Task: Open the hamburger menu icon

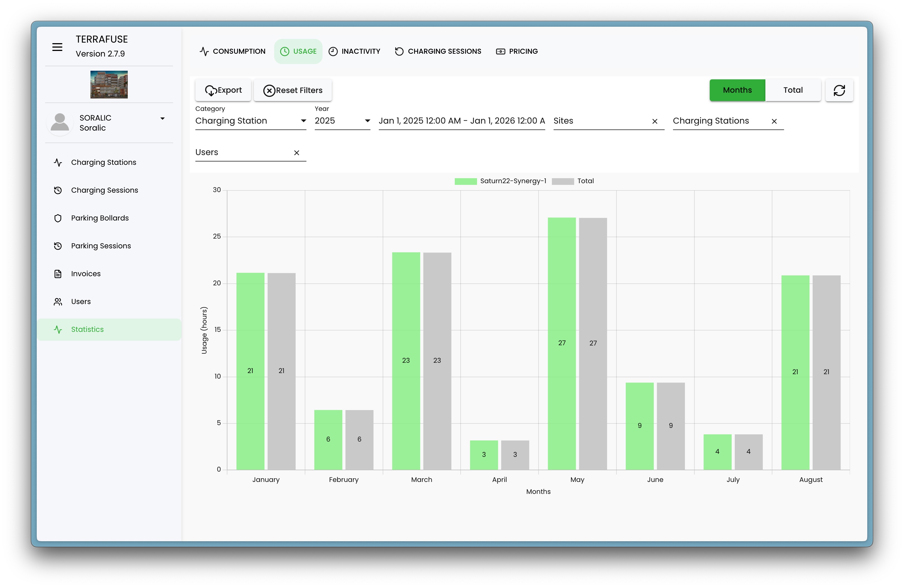Action: coord(57,47)
